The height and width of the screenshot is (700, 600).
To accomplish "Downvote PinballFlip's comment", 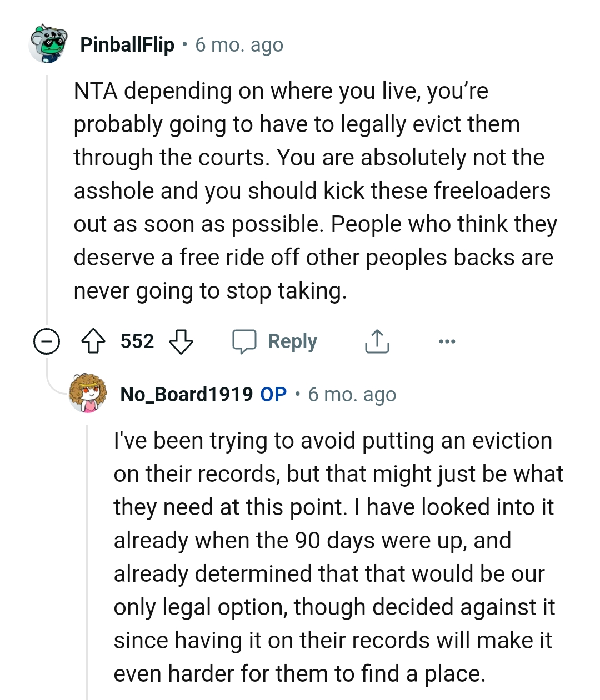I will 181,341.
